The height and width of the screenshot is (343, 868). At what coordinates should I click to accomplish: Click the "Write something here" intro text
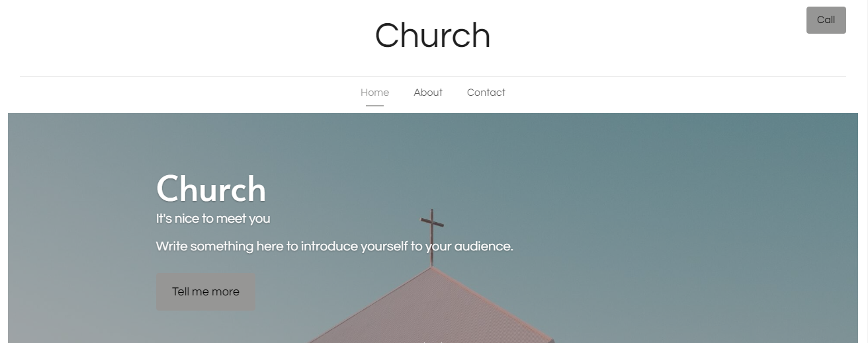335,247
